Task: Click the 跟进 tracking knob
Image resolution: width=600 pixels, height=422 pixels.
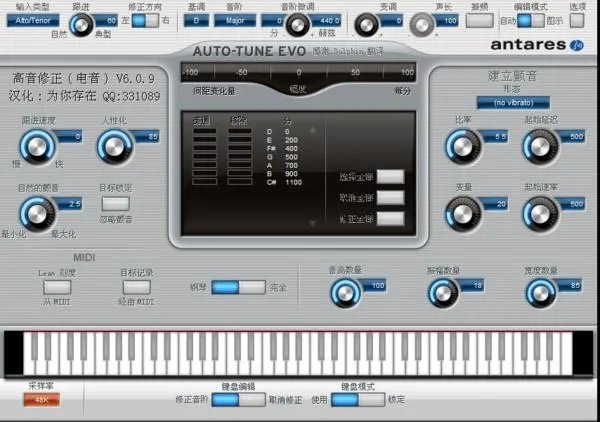Action: [x=81, y=25]
